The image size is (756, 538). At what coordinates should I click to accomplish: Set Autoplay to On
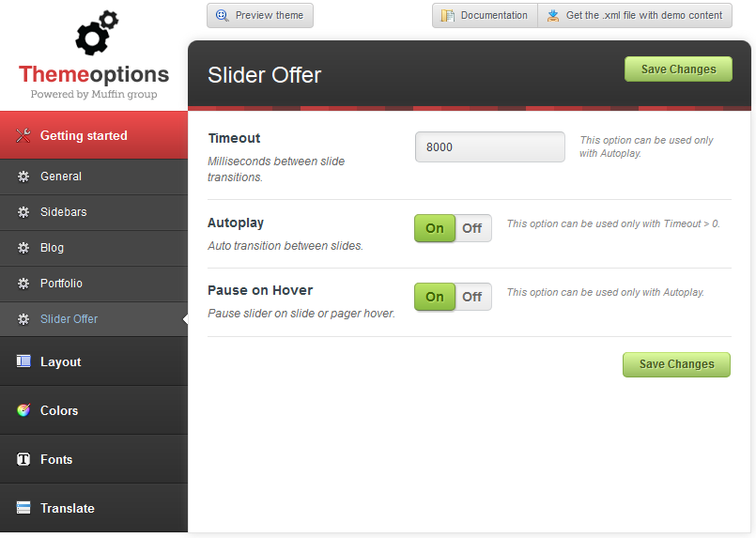pyautogui.click(x=435, y=228)
